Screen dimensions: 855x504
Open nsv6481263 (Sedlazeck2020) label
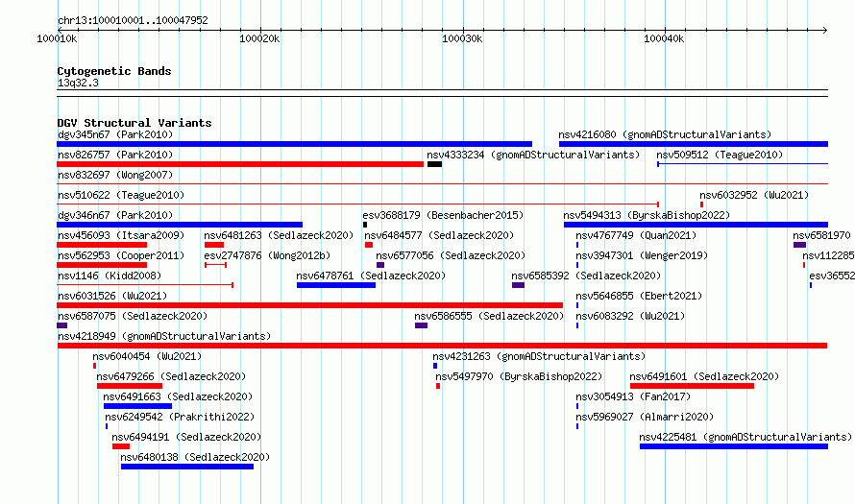[279, 235]
